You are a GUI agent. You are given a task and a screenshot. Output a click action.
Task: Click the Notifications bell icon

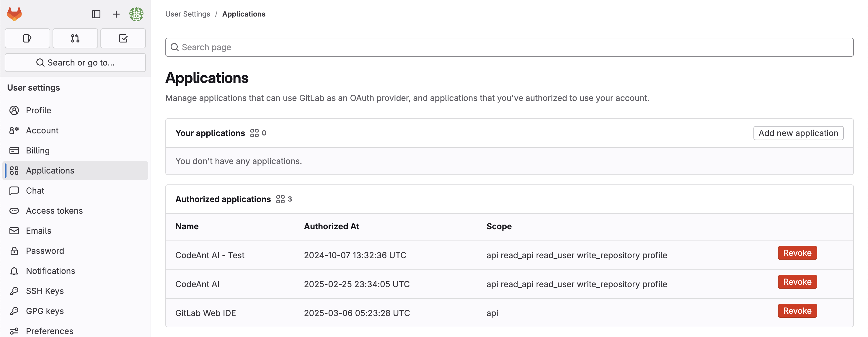point(14,271)
